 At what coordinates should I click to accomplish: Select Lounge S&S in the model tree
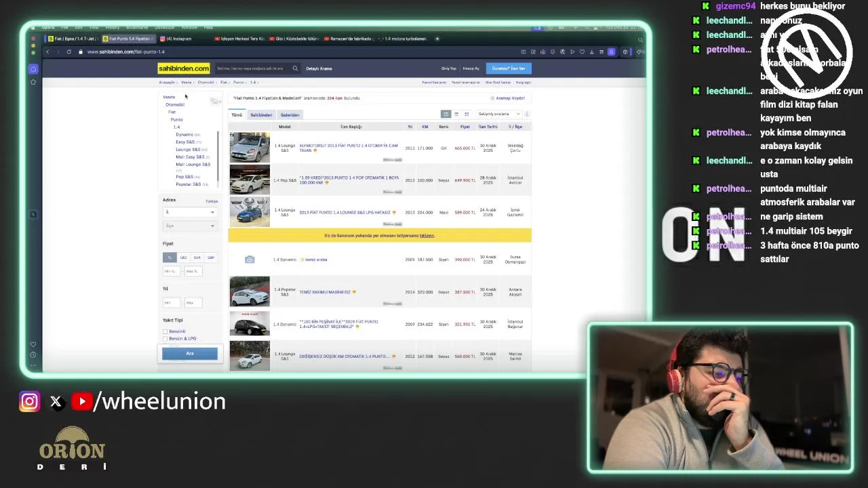click(x=188, y=150)
